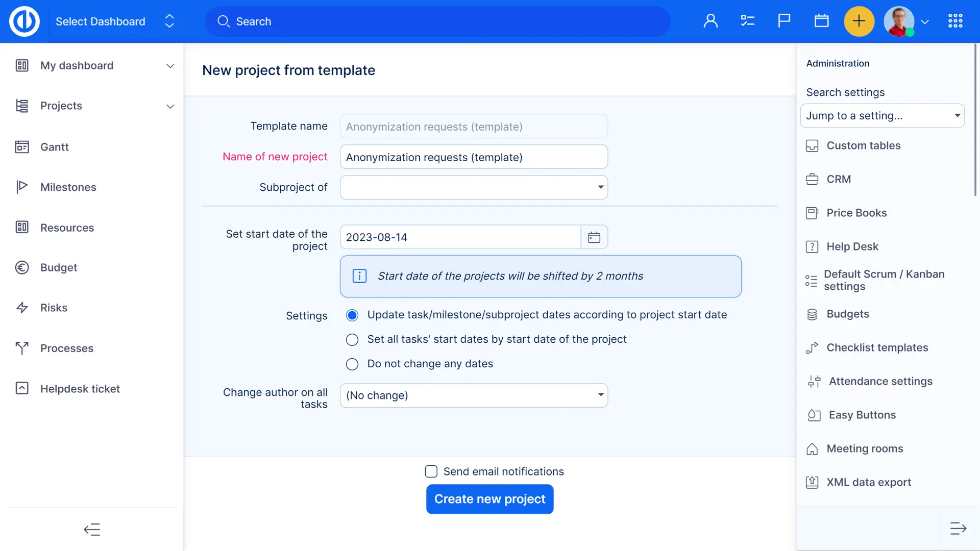Enable Send email notifications checkbox
This screenshot has height=551, width=980.
[x=431, y=471]
